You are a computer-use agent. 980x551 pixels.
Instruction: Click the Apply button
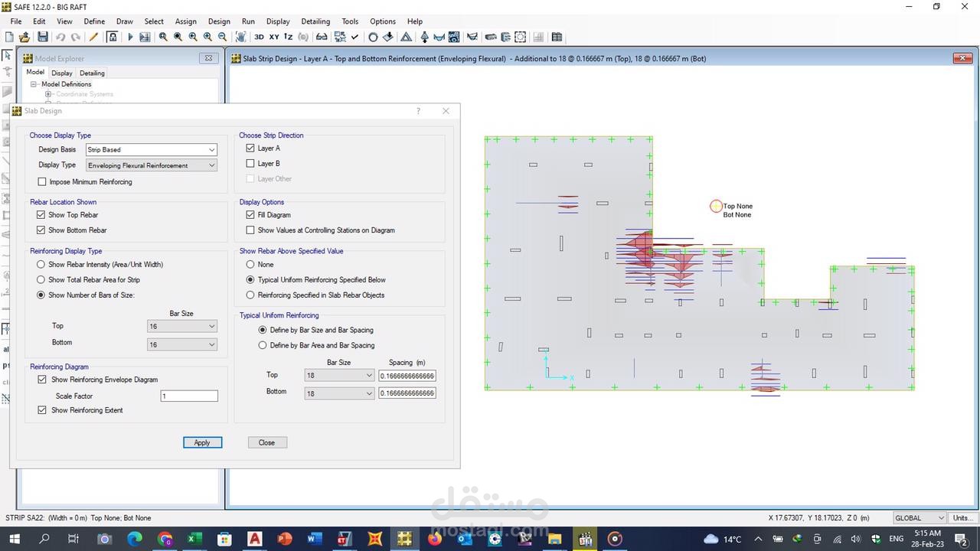[x=202, y=442]
